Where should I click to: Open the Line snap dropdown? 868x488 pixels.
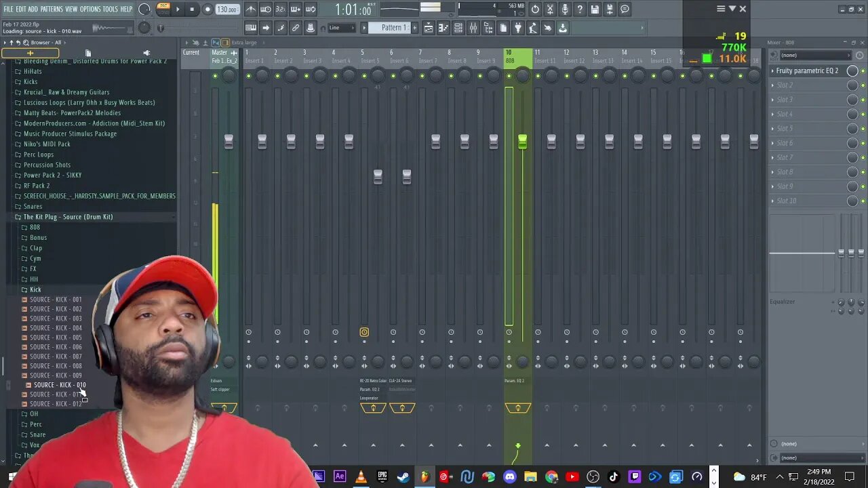(x=341, y=28)
